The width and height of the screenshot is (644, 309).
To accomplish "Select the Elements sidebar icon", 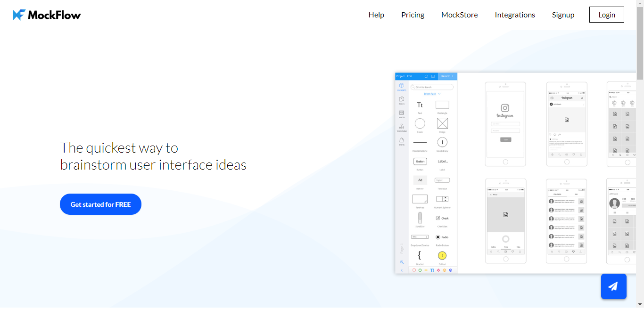I will click(x=402, y=87).
